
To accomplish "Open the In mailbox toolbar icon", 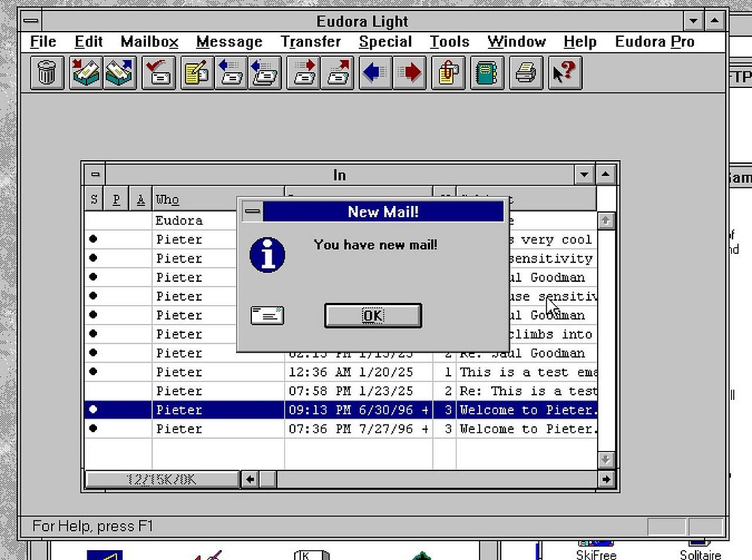I will click(x=86, y=74).
